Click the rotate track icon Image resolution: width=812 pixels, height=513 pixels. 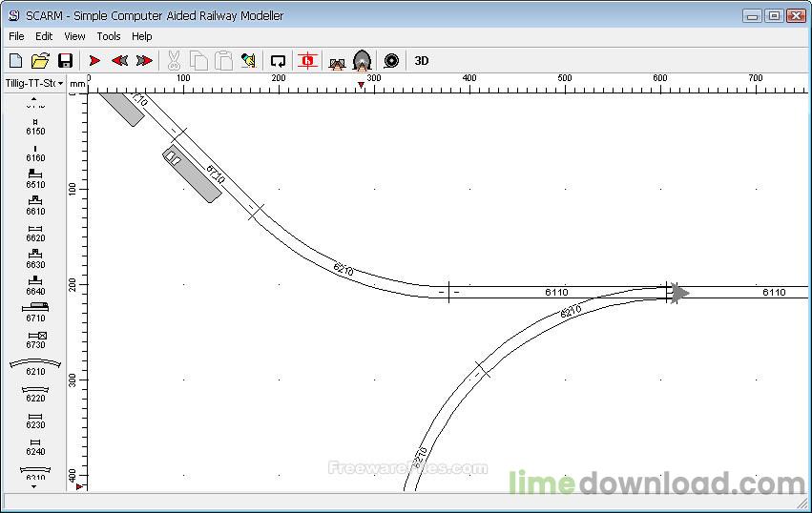pyautogui.click(x=278, y=61)
